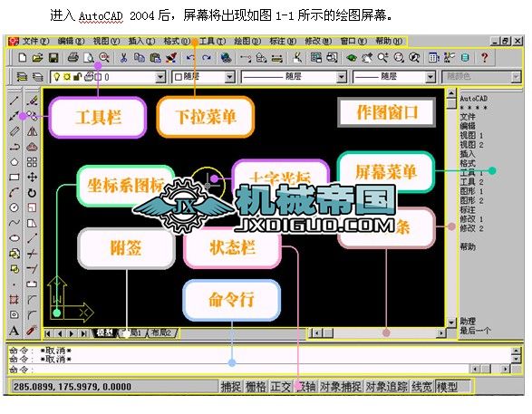Expand the 随层 linetype control dropdown arrow

pos(342,77)
